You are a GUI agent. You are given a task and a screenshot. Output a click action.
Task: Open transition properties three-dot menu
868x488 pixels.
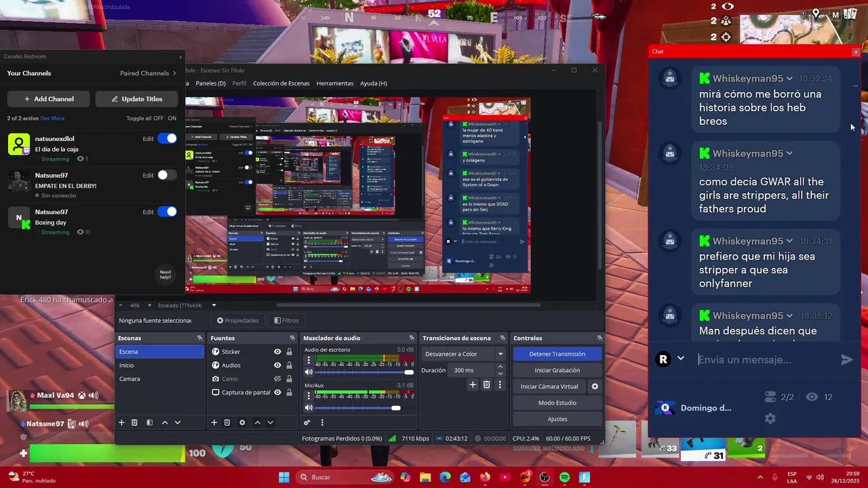pyautogui.click(x=500, y=384)
